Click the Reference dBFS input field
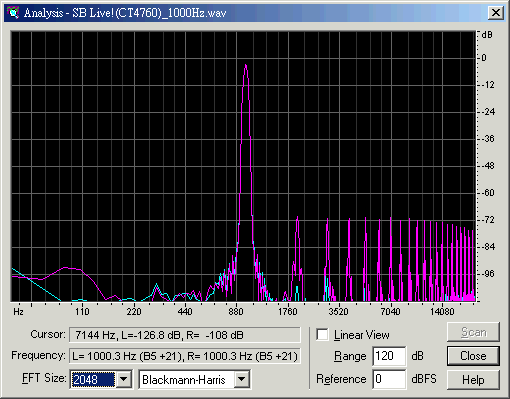This screenshot has height=399, width=510. pos(389,379)
